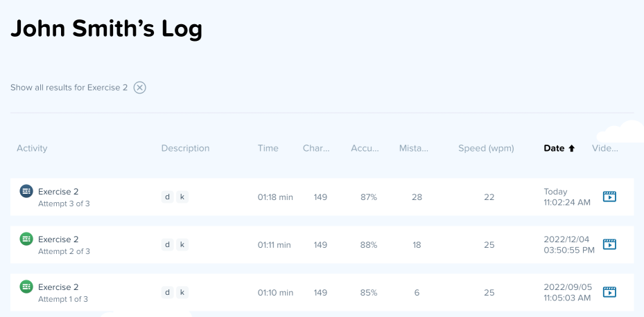
Task: Clear the Exercise 2 filter with X icon
Action: (140, 88)
